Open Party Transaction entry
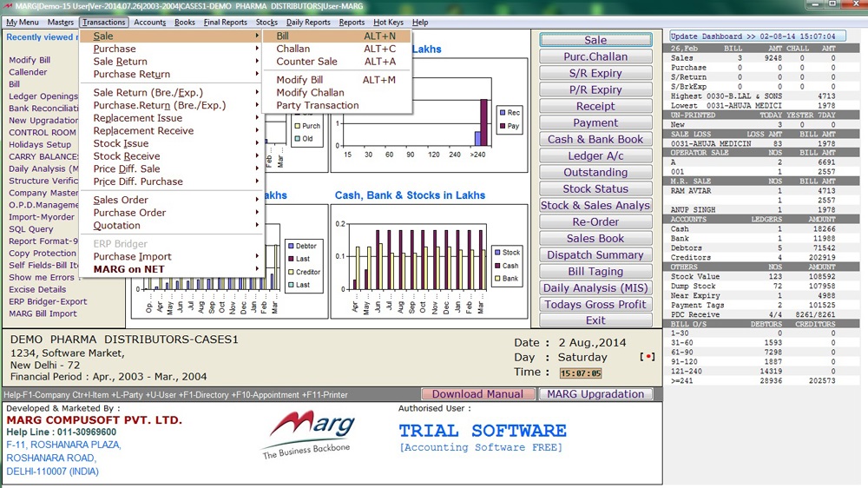Image resolution: width=868 pixels, height=488 pixels. [337, 105]
